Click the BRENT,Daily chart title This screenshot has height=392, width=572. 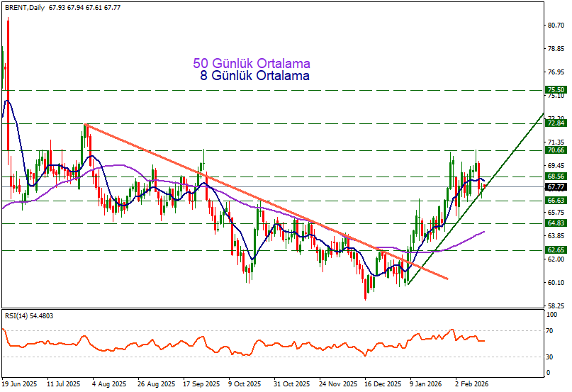click(25, 7)
